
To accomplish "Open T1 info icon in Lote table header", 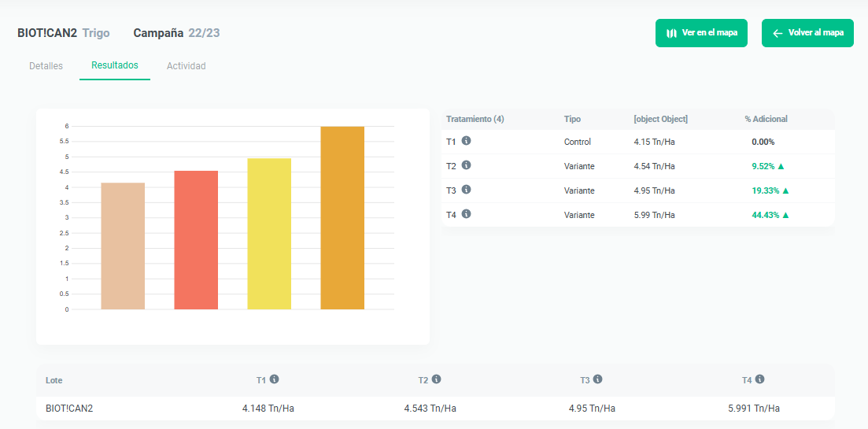I will [274, 379].
